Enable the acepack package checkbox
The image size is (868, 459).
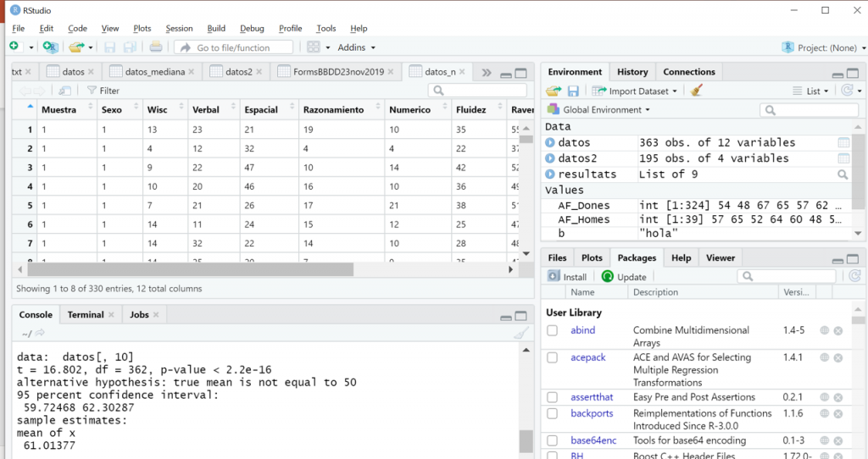pyautogui.click(x=553, y=357)
